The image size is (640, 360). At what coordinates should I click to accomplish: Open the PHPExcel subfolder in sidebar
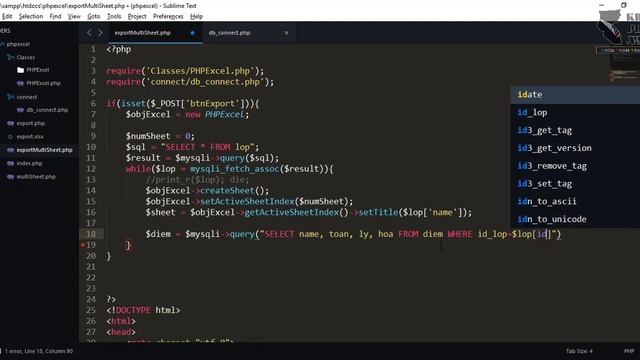click(38, 70)
